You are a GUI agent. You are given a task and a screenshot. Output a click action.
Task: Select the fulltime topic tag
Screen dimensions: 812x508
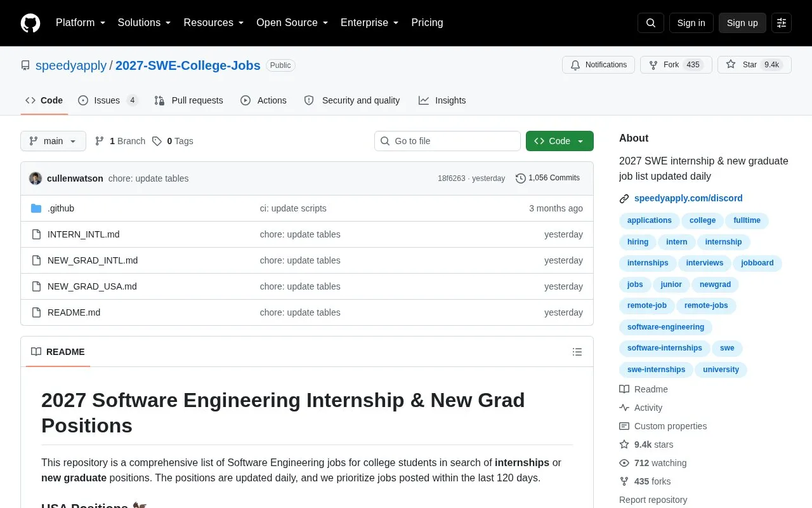747,220
